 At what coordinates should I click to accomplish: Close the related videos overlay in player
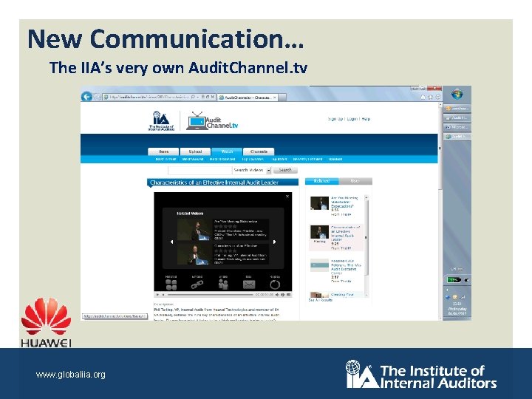pos(287,197)
